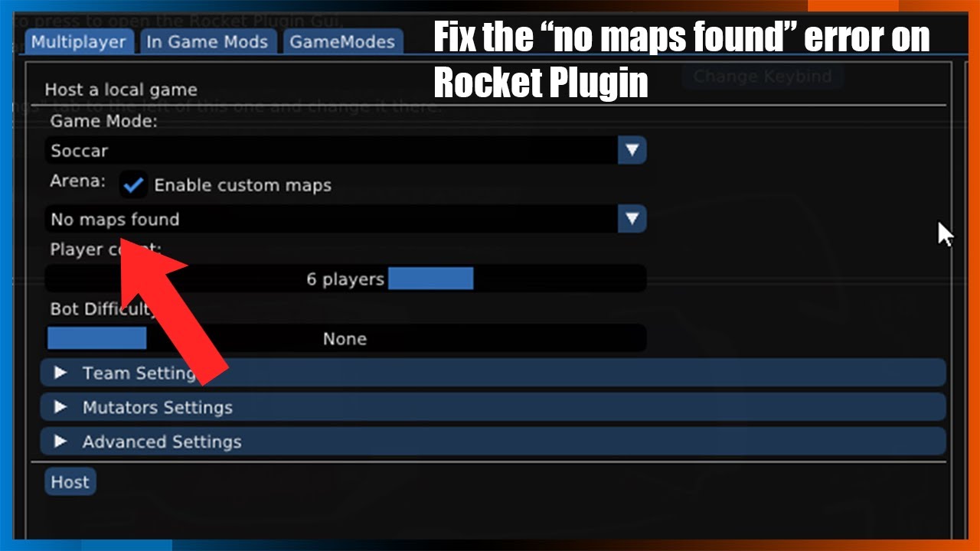Adjust the 6 players count slider handle
Screen dimensions: 980x551
point(431,279)
